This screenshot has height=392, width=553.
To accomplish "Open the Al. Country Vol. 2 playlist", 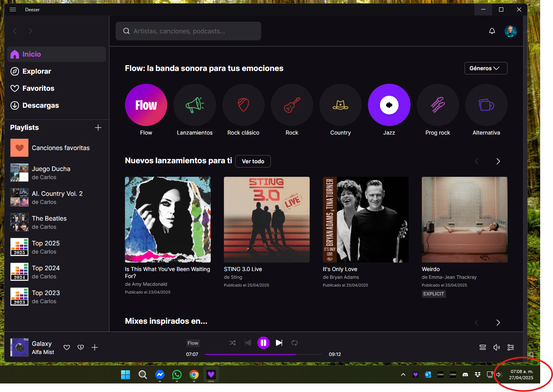I will click(56, 197).
